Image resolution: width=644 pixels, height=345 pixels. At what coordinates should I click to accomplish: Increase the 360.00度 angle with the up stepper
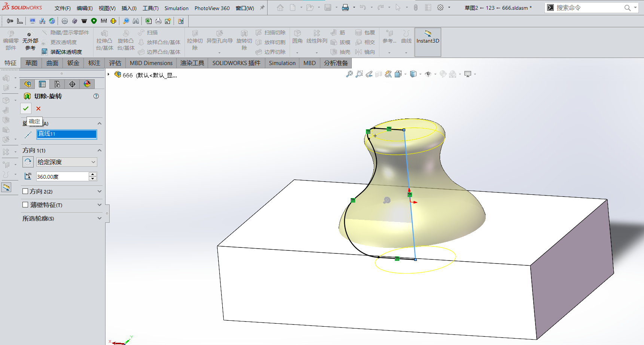click(x=92, y=174)
